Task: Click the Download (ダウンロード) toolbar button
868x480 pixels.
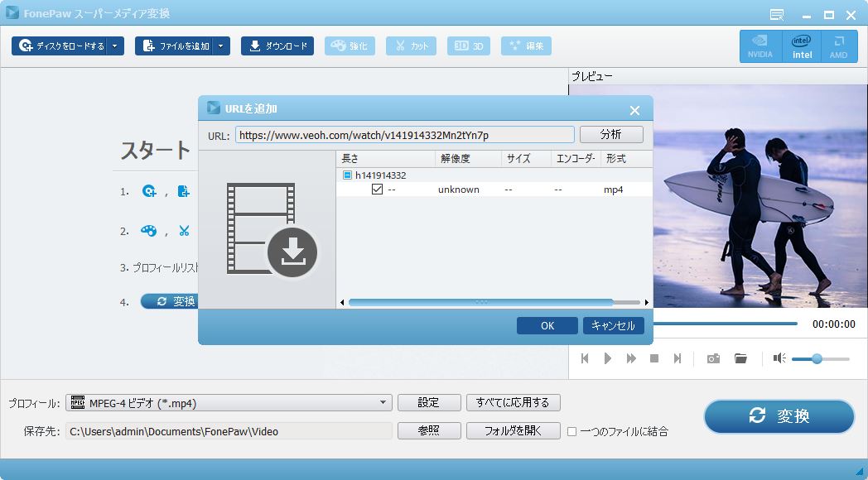Action: click(277, 46)
